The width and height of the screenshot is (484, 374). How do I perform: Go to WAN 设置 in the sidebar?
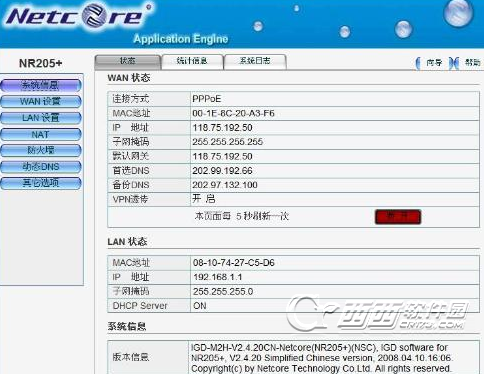click(x=41, y=102)
